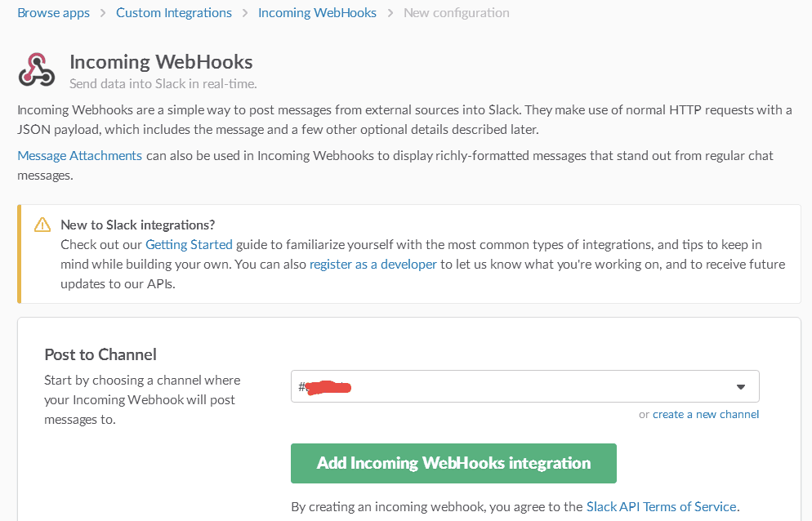Click the New configuration breadcrumb text
The width and height of the screenshot is (812, 521).
[456, 13]
